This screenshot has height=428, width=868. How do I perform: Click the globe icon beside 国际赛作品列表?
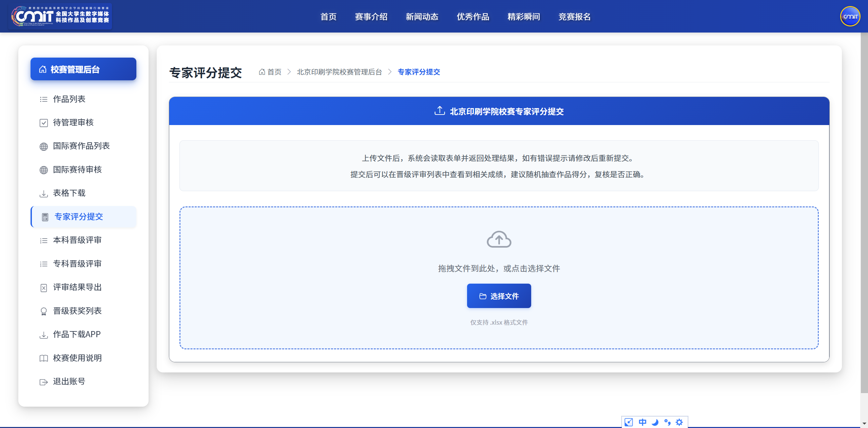pos(44,146)
